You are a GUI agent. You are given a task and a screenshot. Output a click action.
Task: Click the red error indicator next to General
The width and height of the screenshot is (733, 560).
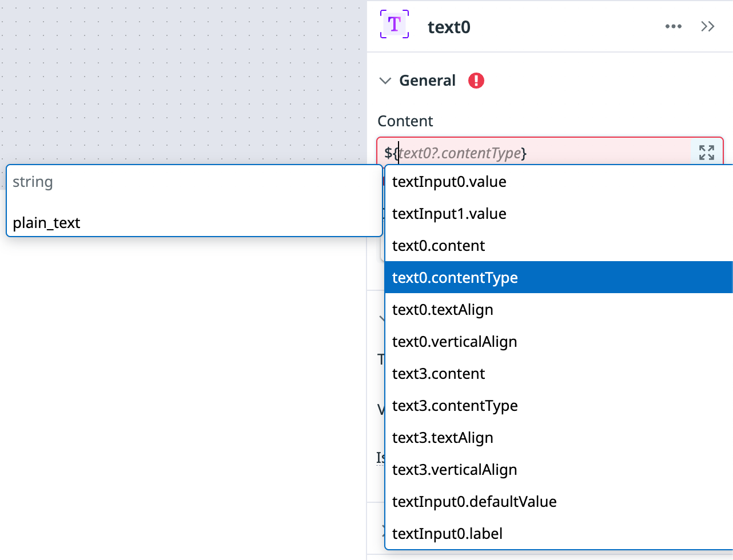tap(476, 81)
